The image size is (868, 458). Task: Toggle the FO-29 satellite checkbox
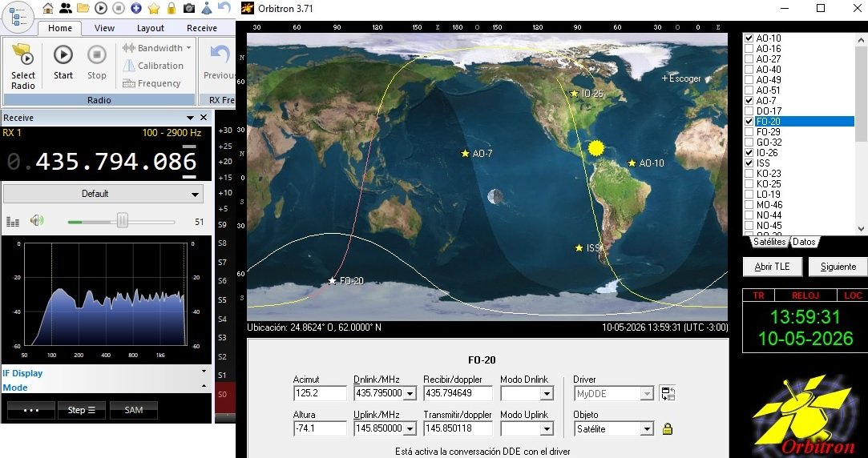coord(749,131)
